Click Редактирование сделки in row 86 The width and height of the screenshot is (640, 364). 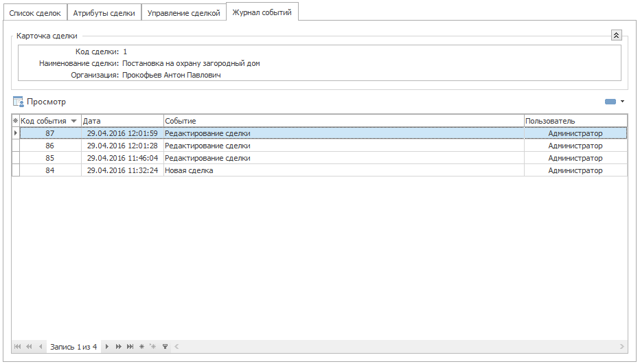(x=343, y=146)
